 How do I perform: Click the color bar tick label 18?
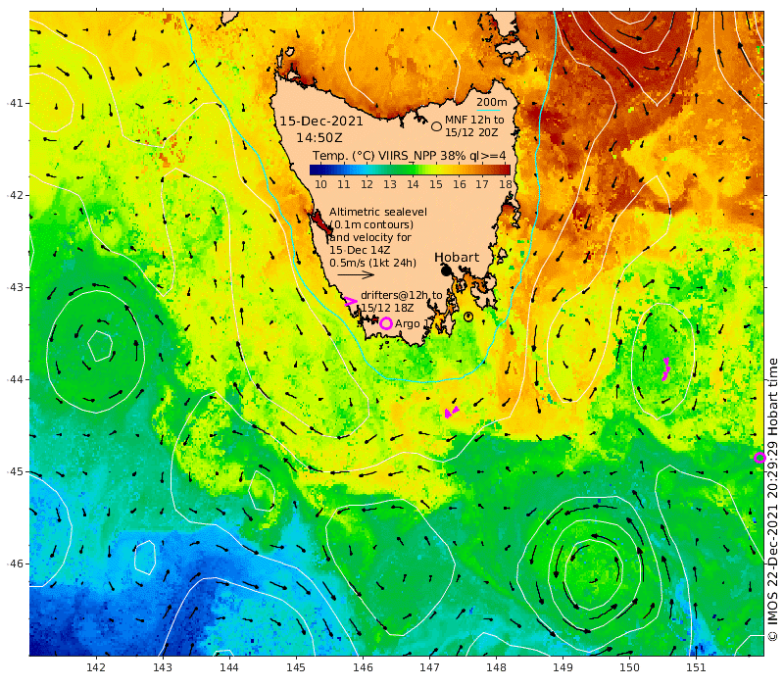[x=506, y=184]
